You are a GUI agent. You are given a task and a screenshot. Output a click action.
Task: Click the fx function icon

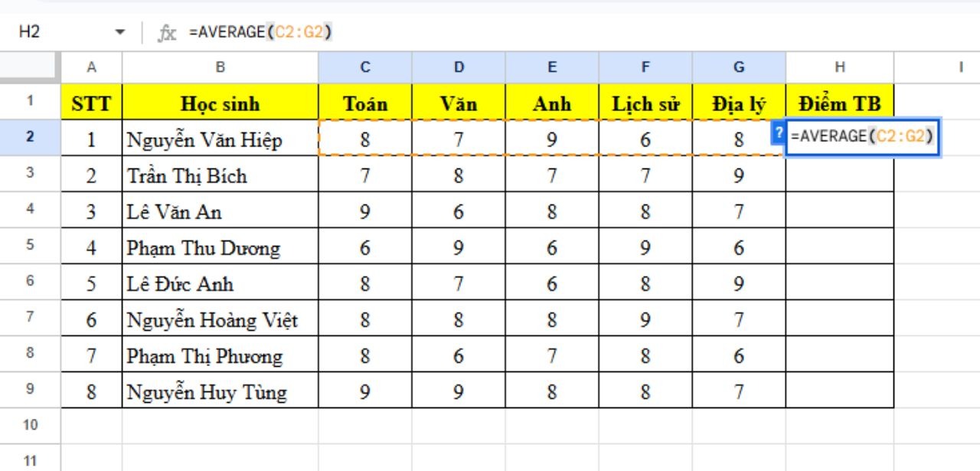[x=166, y=33]
